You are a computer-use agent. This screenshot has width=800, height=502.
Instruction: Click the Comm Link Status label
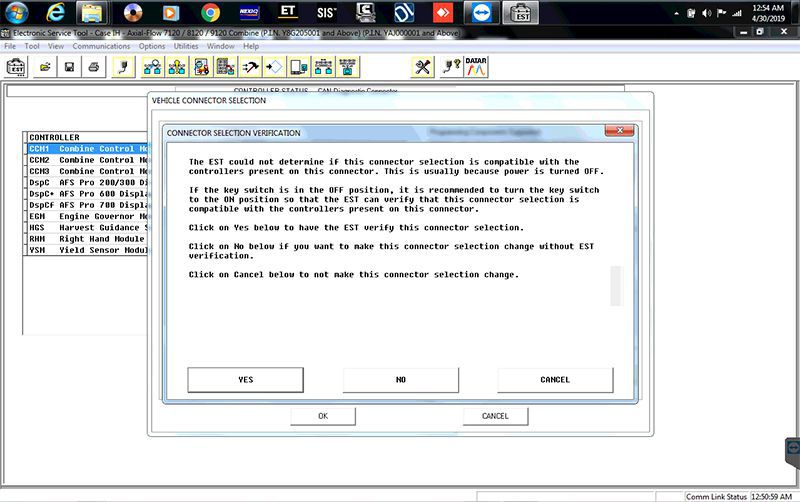click(716, 496)
